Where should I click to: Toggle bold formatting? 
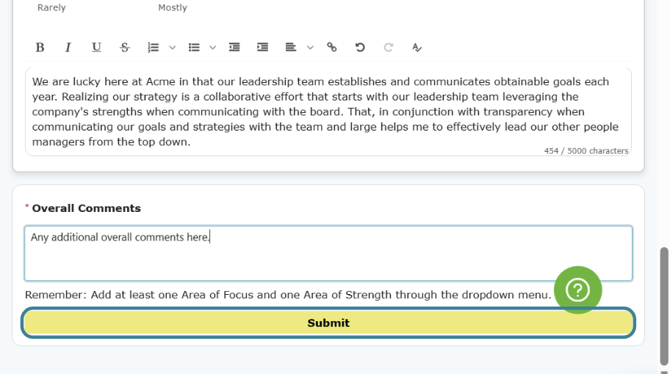pos(40,47)
